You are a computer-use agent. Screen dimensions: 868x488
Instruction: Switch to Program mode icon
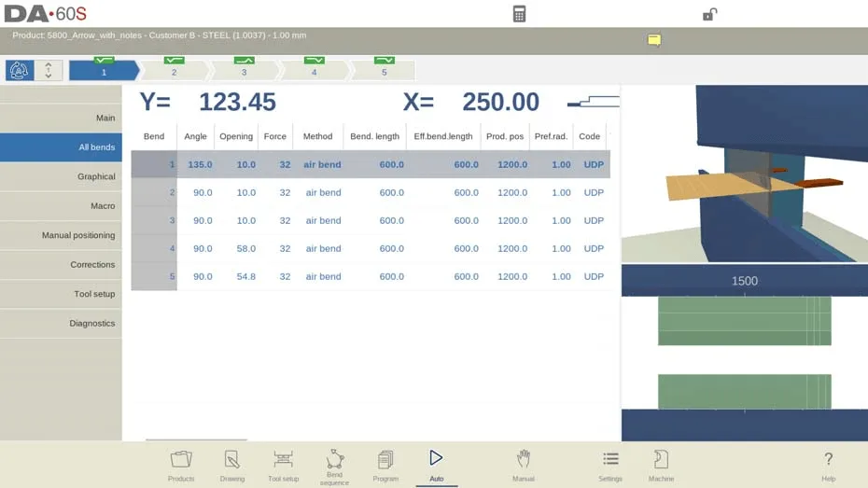pyautogui.click(x=385, y=466)
